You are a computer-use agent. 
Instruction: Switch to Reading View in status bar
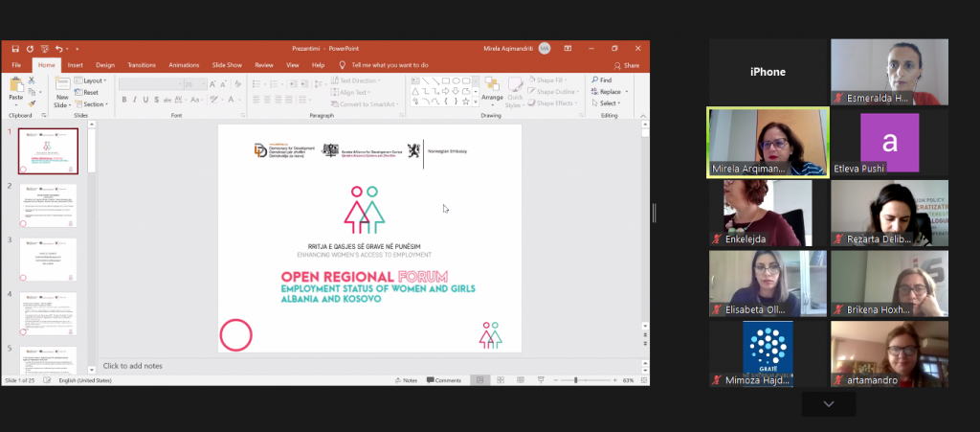(520, 380)
